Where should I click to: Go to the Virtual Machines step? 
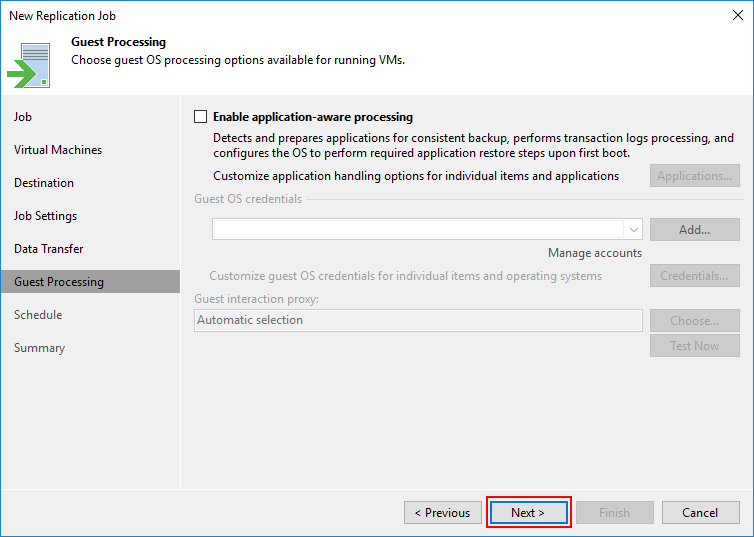pyautogui.click(x=58, y=150)
